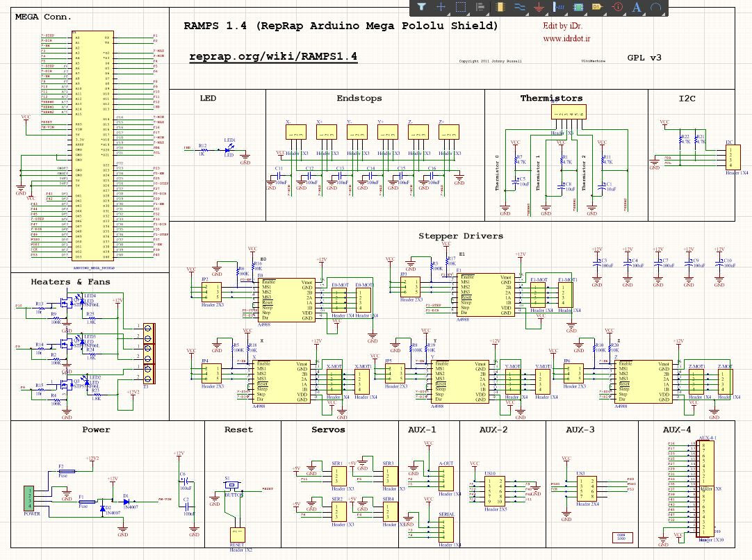Select the 'Edit by iDr.' text
The height and width of the screenshot is (560, 752).
pyautogui.click(x=562, y=26)
